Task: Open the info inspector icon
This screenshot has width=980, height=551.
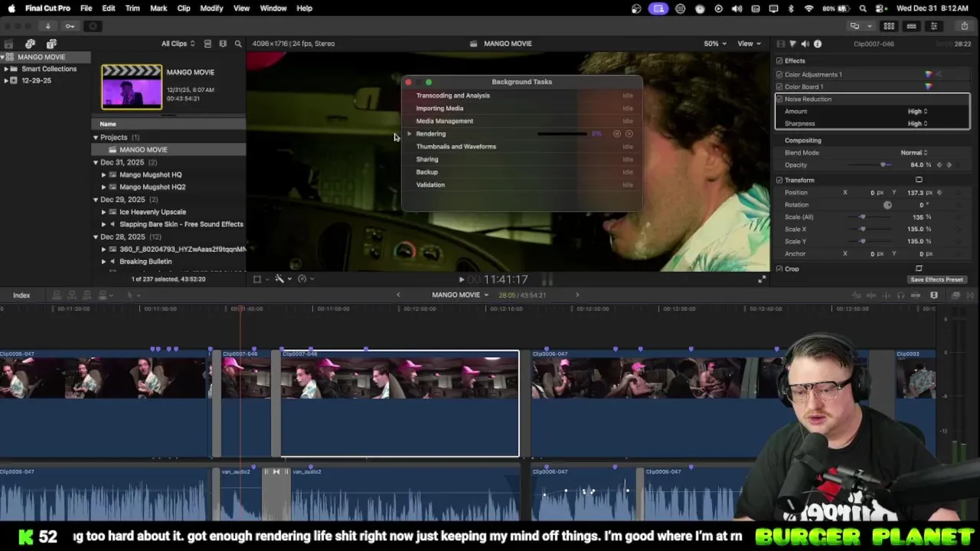Action: tap(818, 44)
